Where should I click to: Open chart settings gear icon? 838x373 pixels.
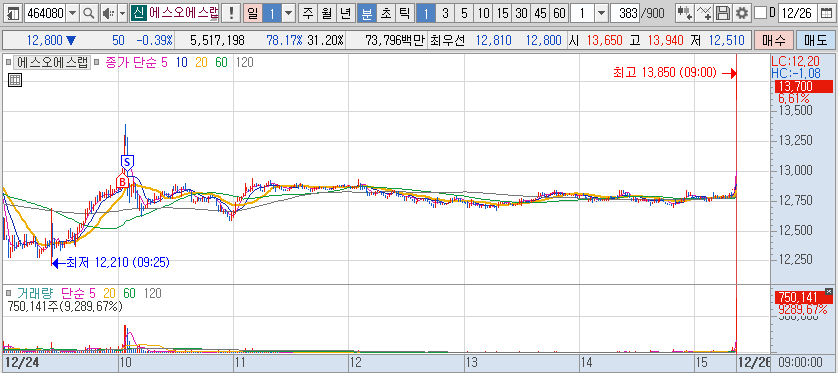click(x=741, y=14)
